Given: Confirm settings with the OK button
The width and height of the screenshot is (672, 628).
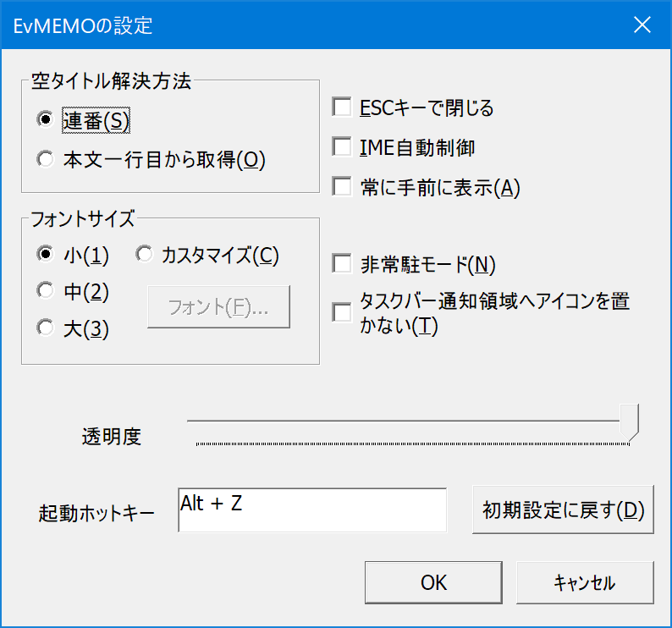Looking at the screenshot, I should pos(433,582).
